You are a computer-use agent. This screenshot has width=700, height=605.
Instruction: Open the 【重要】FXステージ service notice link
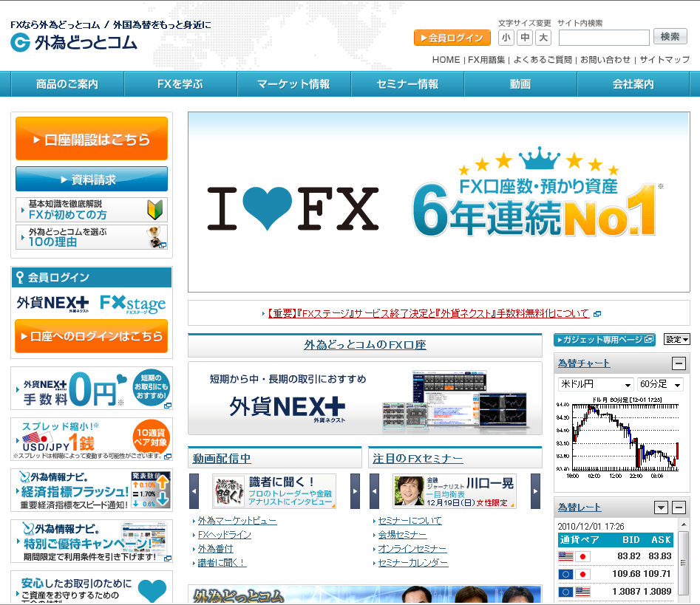tap(429, 314)
